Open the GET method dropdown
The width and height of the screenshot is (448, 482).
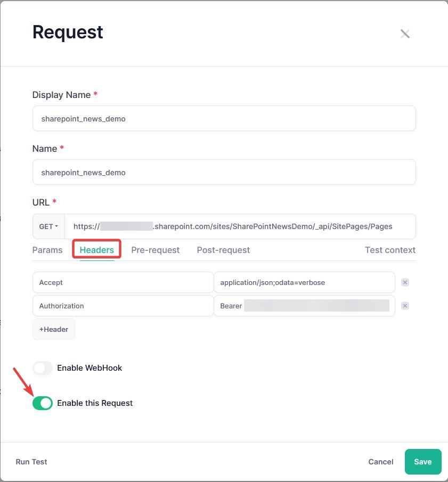(x=48, y=226)
